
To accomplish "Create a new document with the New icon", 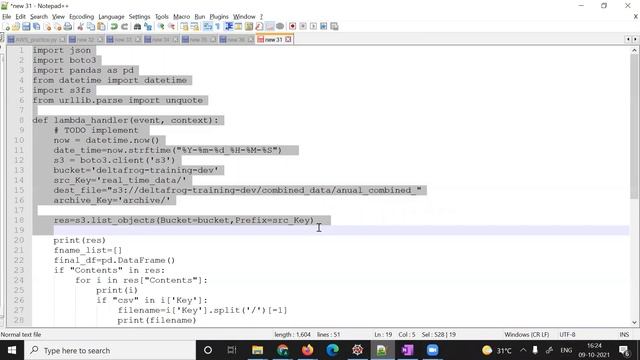I will tap(6, 27).
